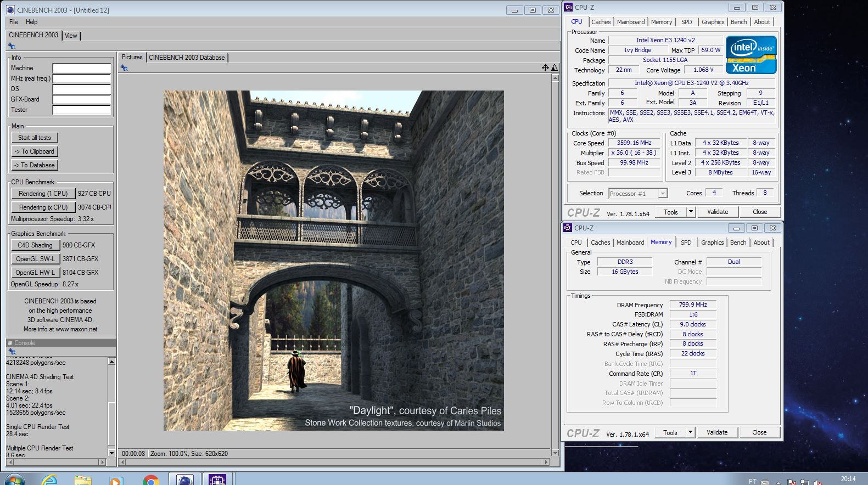Open the CPU tab in lower CPU-Z window
Viewport: 868px width, 485px height.
tap(576, 243)
